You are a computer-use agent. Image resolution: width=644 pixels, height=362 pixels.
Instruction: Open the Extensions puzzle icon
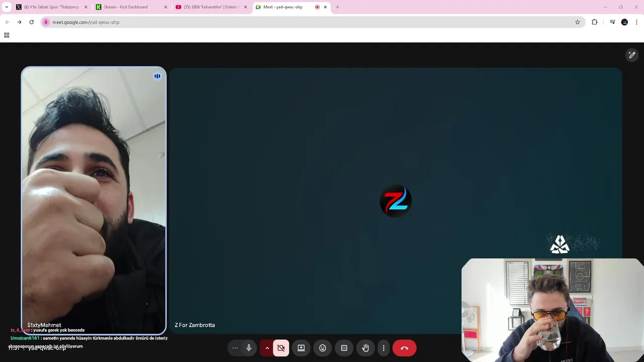(594, 22)
